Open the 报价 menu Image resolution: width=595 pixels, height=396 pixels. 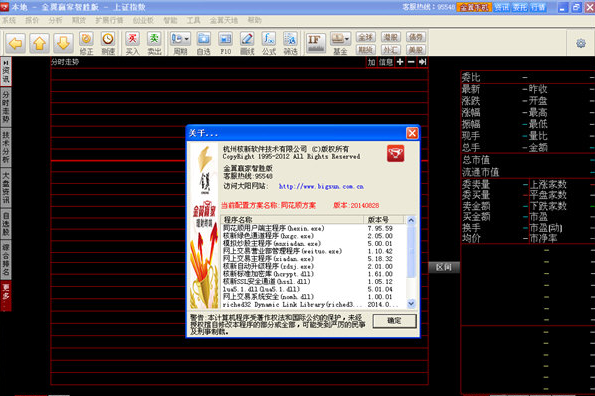(x=32, y=20)
